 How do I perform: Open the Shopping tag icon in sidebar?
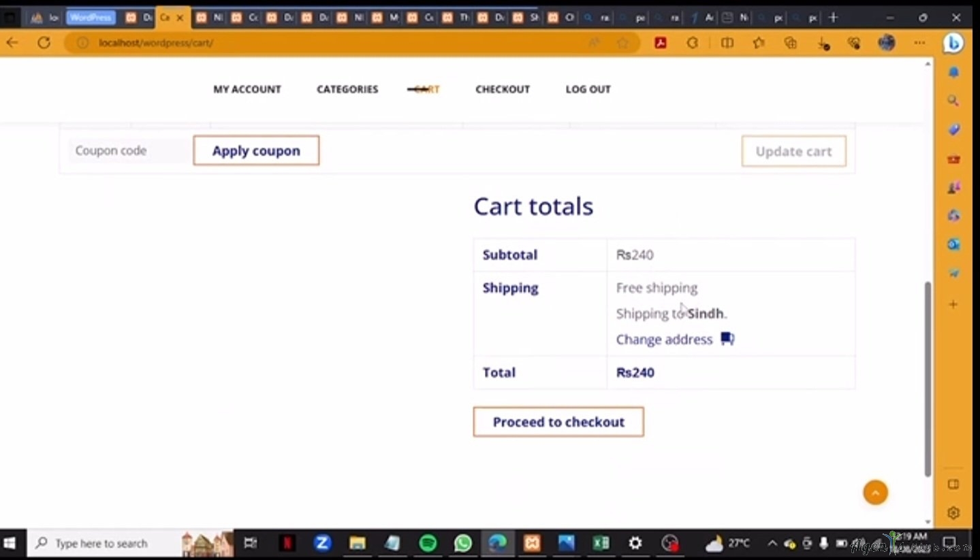click(x=953, y=129)
